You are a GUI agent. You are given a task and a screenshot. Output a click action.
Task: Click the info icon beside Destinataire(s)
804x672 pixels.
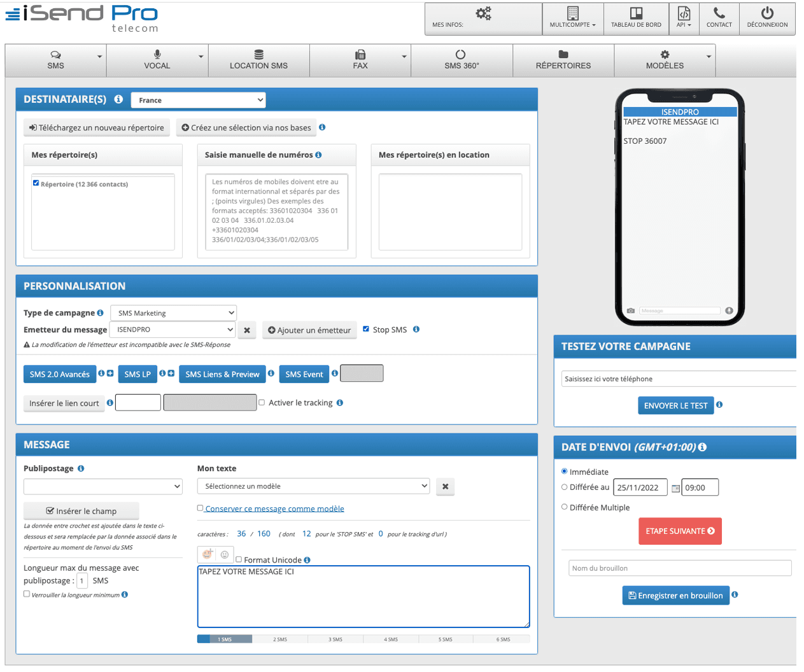118,99
